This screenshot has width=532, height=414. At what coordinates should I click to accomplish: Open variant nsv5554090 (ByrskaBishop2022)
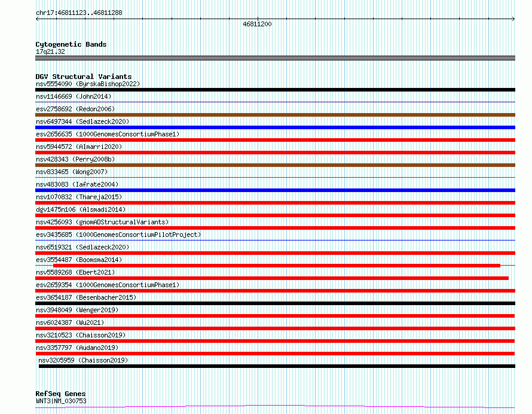coord(88,84)
